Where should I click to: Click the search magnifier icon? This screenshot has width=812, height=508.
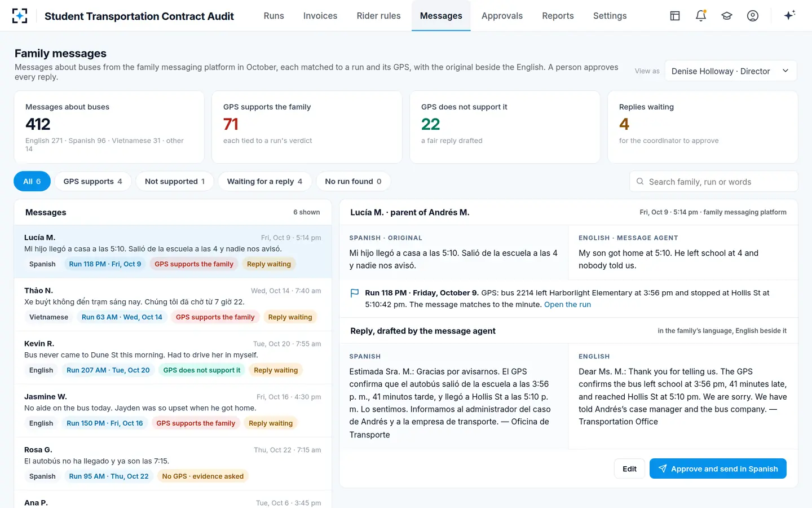(x=640, y=182)
